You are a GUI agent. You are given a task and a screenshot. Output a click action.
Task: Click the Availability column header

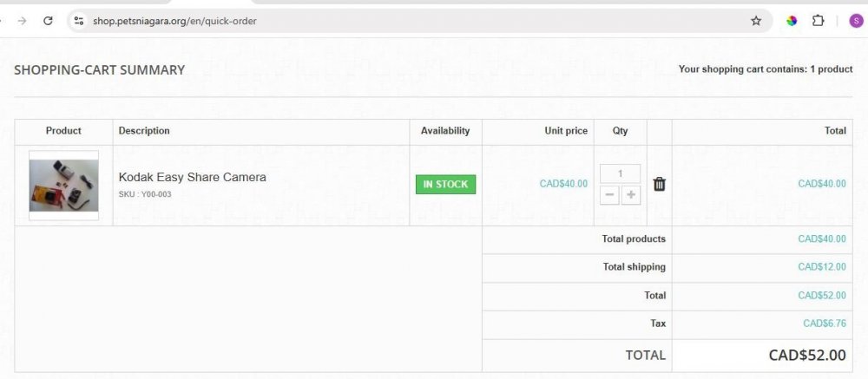pos(445,131)
